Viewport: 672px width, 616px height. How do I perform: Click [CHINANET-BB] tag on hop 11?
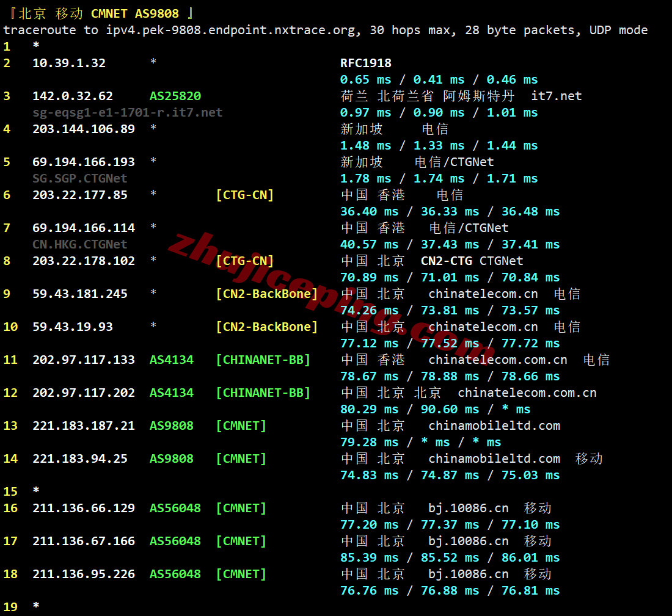pos(263,360)
